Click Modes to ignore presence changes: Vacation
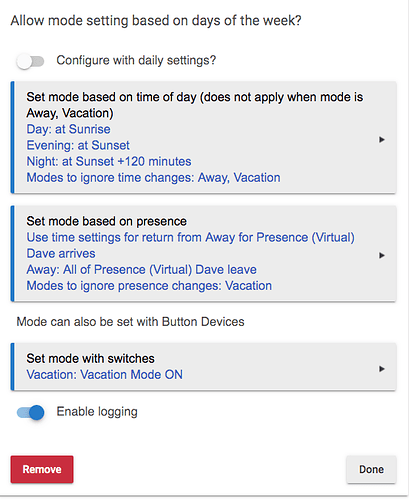This screenshot has width=409, height=500. click(149, 286)
